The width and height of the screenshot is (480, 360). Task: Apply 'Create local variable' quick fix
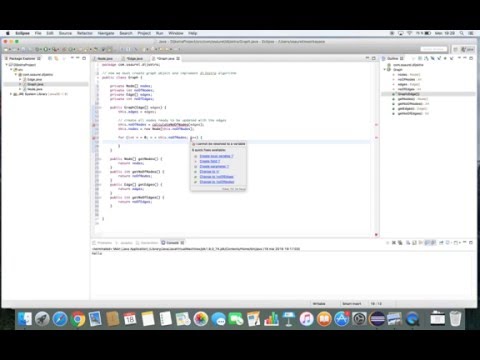[x=216, y=156]
